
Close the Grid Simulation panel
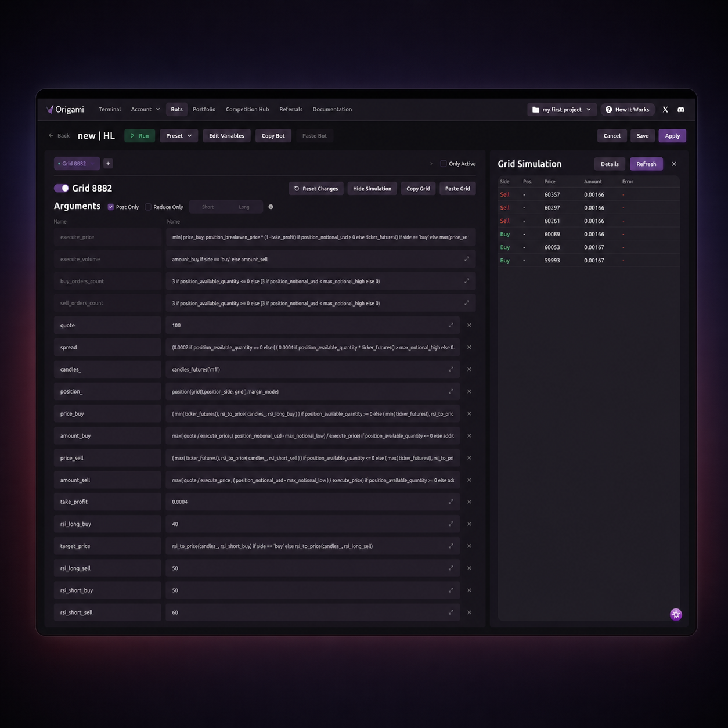[674, 164]
